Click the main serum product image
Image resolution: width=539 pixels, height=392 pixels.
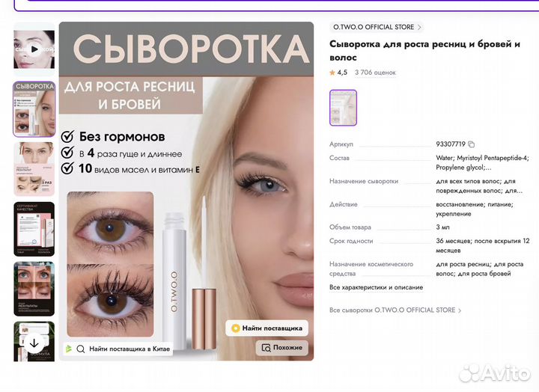click(x=186, y=192)
